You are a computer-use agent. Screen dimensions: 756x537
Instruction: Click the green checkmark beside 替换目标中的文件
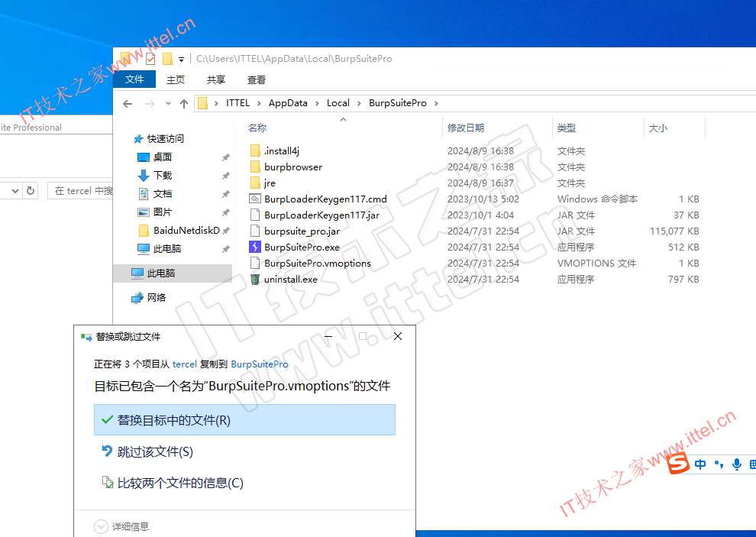107,420
